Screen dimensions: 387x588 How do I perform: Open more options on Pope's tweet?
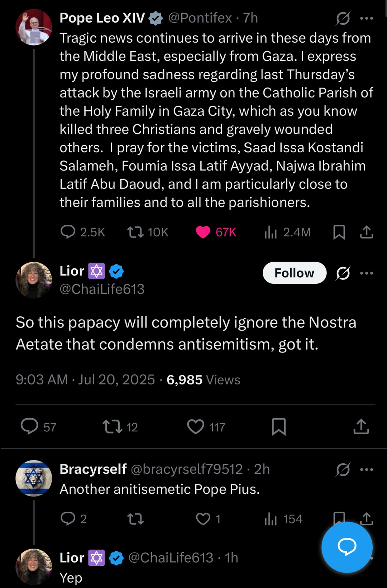(367, 18)
